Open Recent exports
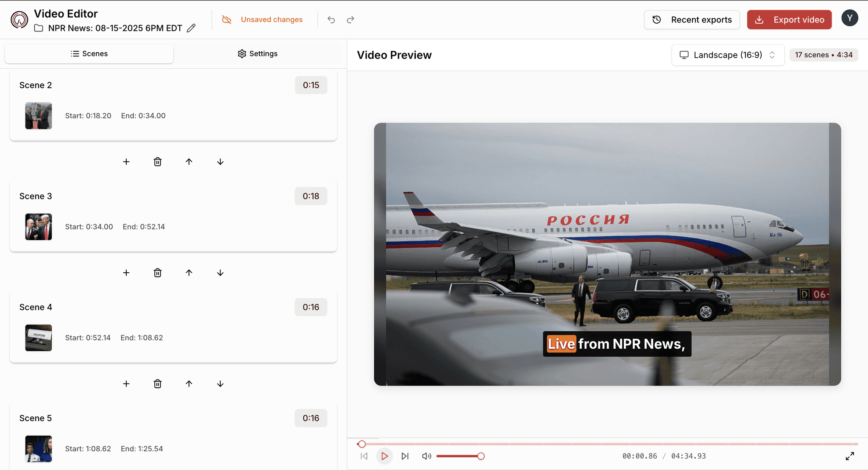868x470 pixels. tap(692, 20)
